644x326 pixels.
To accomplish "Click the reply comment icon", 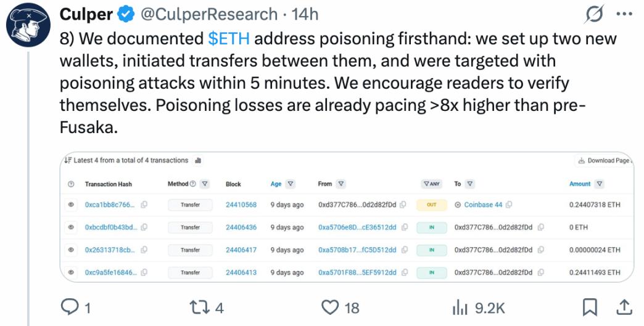I will tap(70, 306).
